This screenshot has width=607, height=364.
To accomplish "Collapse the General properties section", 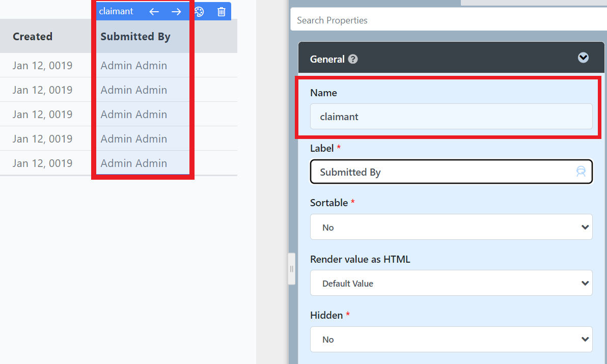I will (583, 58).
